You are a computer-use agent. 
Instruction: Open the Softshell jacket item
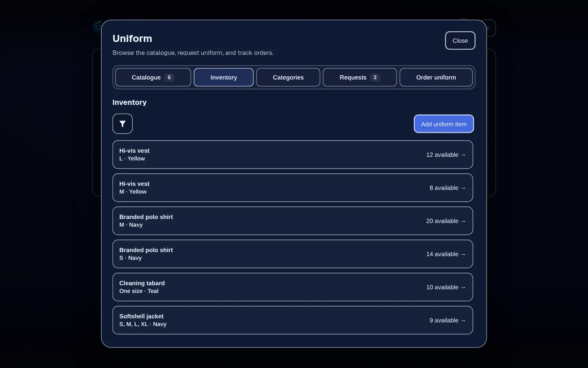click(293, 320)
